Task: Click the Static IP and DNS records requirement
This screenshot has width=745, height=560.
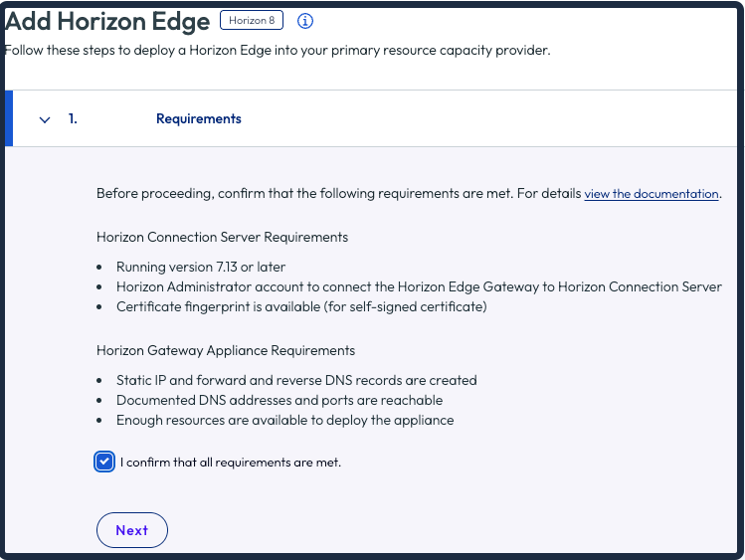Action: coord(296,380)
